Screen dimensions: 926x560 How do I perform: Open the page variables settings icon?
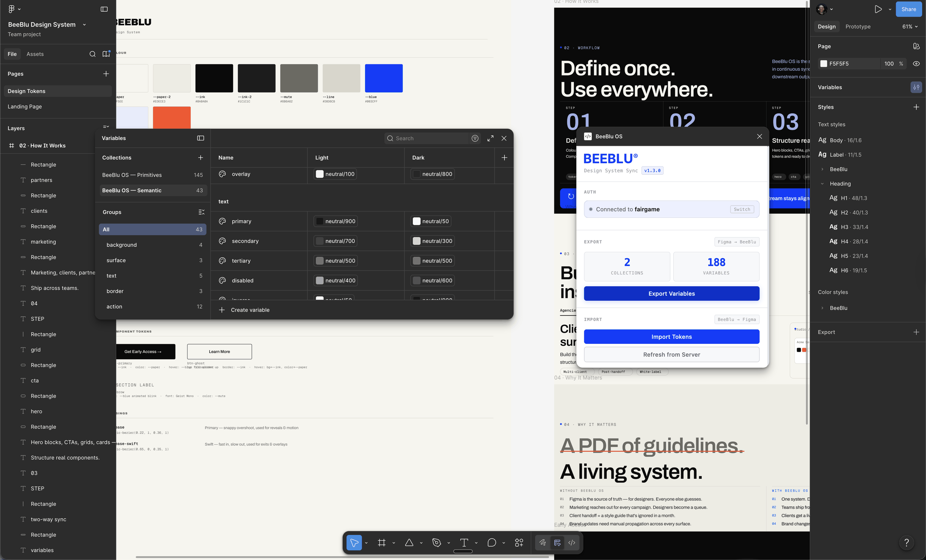[x=916, y=87]
